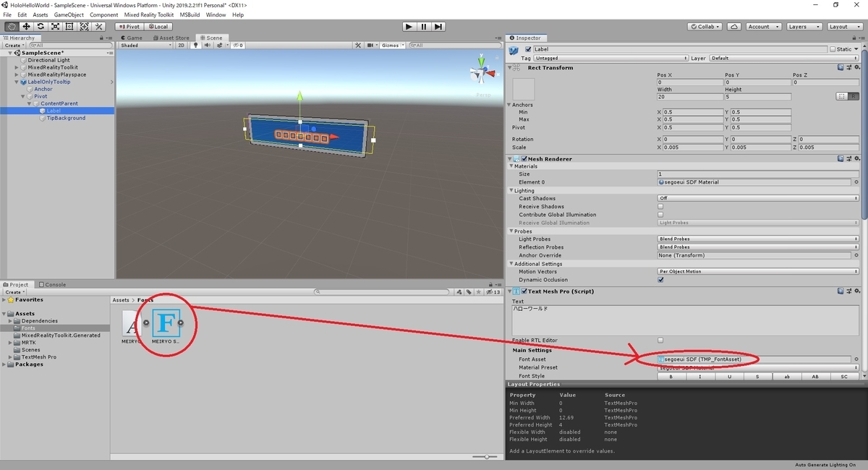This screenshot has width=868, height=470.
Task: Toggle 2D scene view mode
Action: click(x=182, y=45)
